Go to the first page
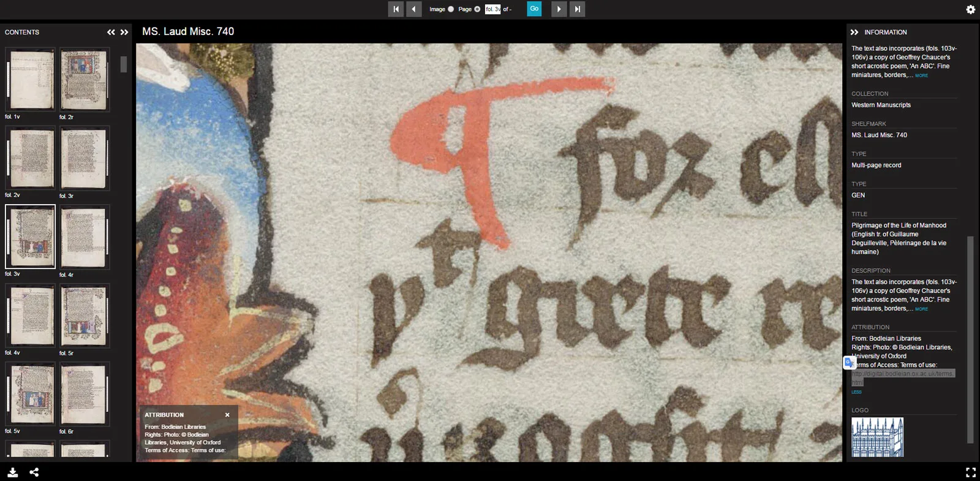The width and height of the screenshot is (980, 481). click(396, 9)
